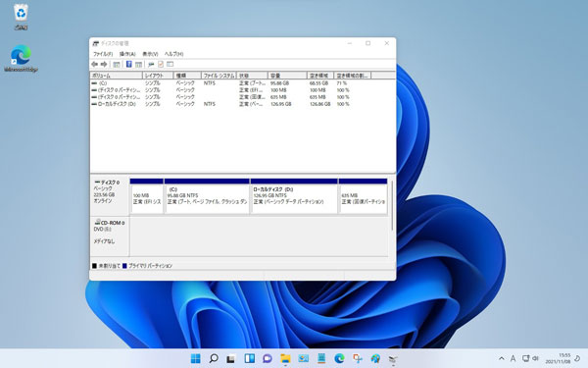Screen dimensions: 588x368
Task: Select the ローカルディスク (D:) volume row
Action: click(x=242, y=104)
